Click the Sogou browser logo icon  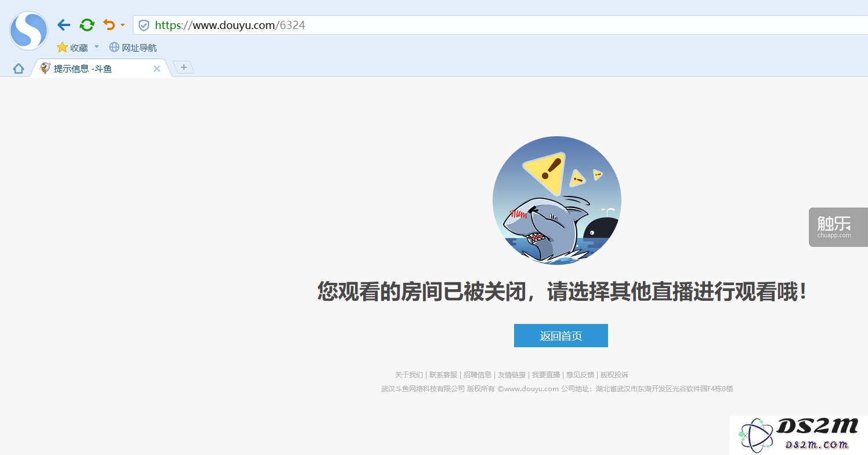pyautogui.click(x=29, y=31)
